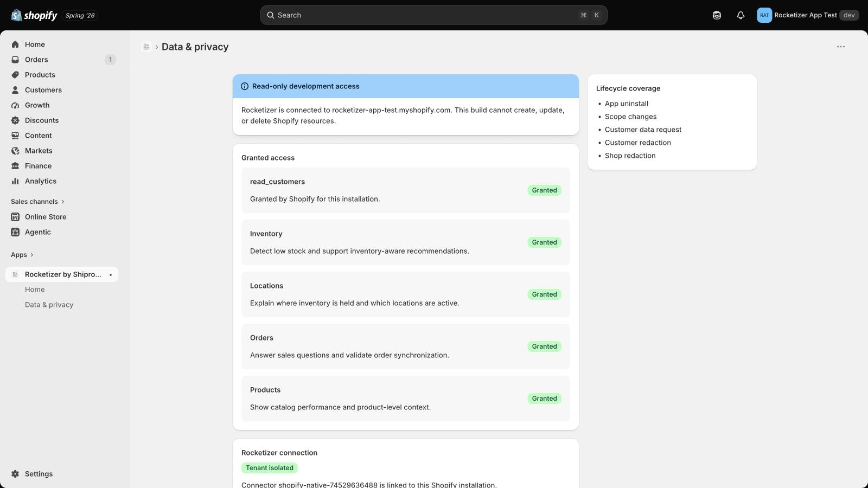Select Rocketizer by Shipro app entry

(x=62, y=274)
